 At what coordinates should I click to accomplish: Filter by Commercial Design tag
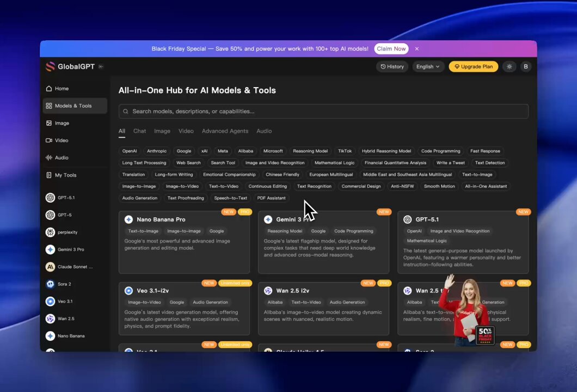(x=361, y=186)
